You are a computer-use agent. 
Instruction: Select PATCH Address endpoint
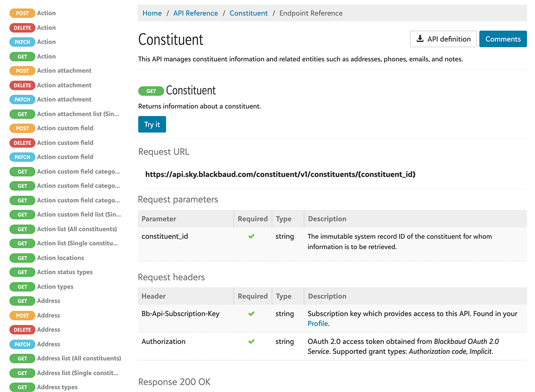[x=49, y=344]
